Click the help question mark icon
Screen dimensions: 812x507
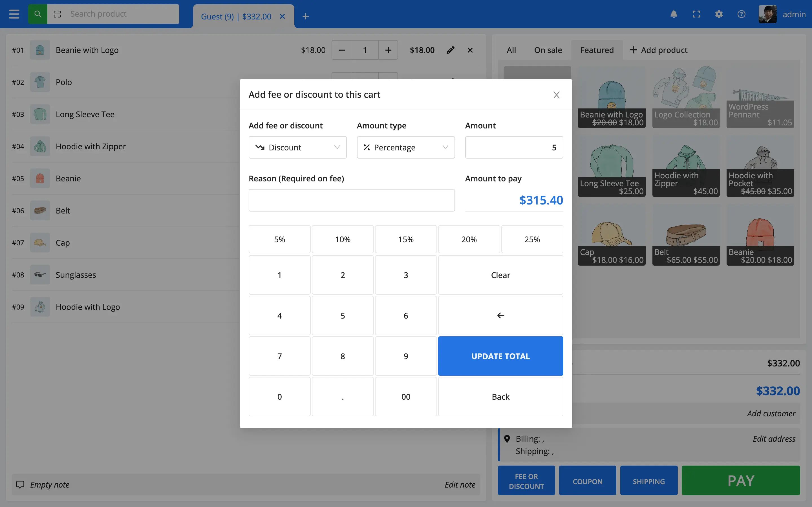click(x=741, y=14)
